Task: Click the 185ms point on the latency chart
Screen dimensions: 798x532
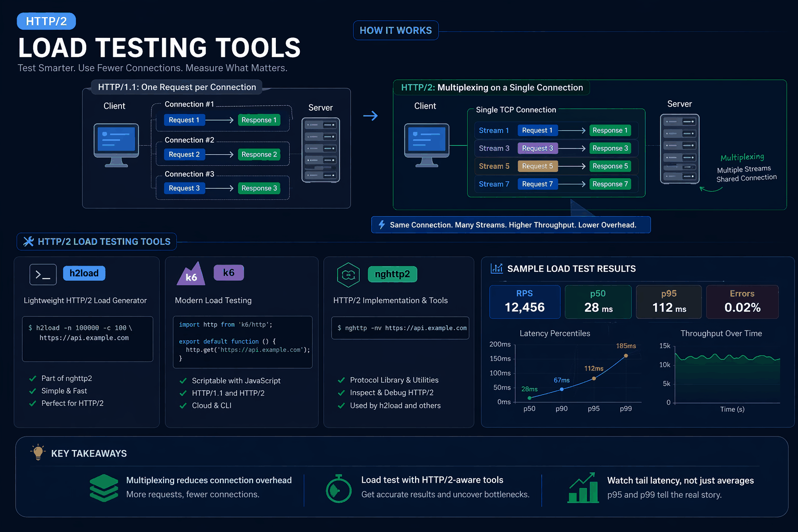Action: [x=626, y=355]
